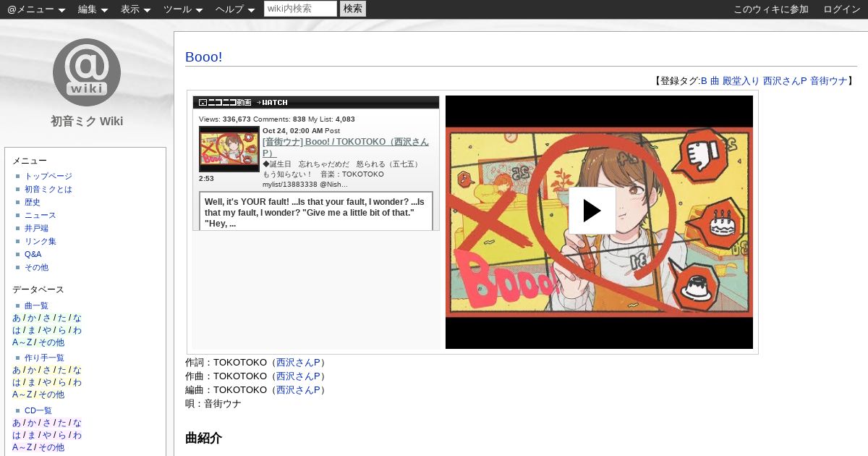
Task: Click は in the 曲一覧 index
Action: tap(17, 330)
